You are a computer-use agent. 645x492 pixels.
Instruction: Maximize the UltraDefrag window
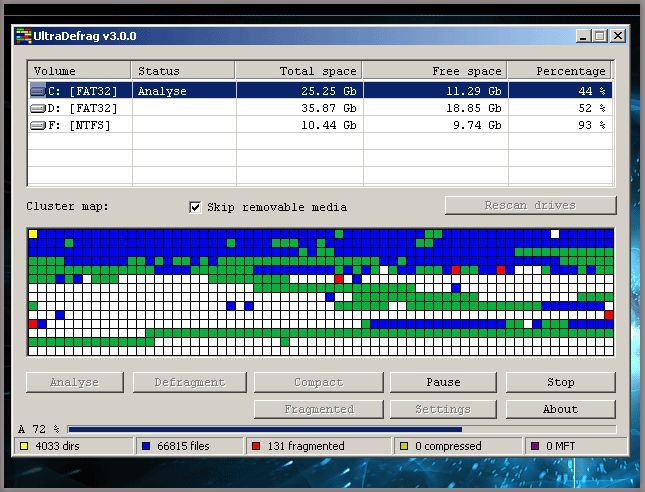click(600, 36)
